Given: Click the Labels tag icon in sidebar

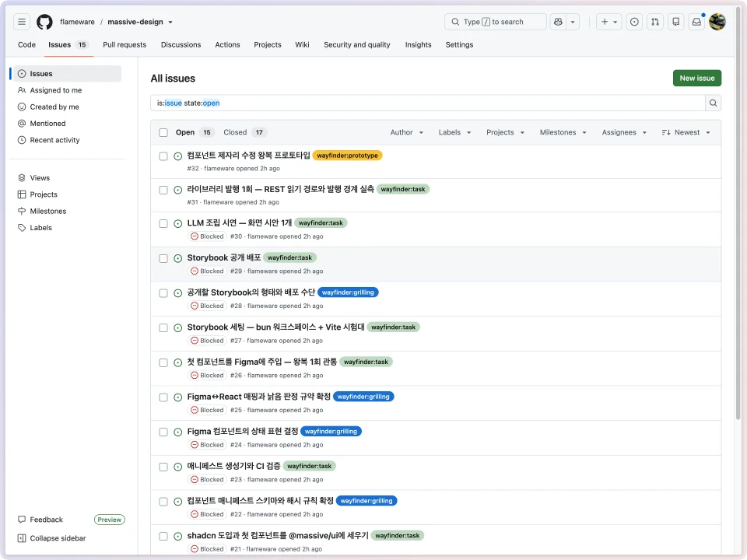Looking at the screenshot, I should [22, 228].
